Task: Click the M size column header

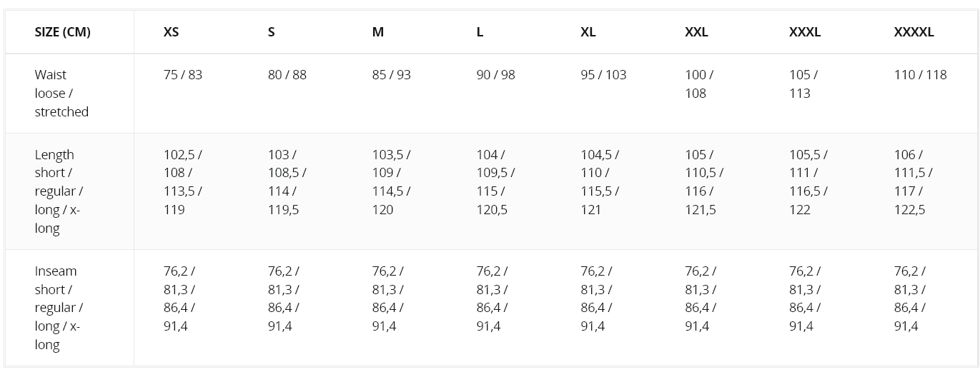Action: 378,32
